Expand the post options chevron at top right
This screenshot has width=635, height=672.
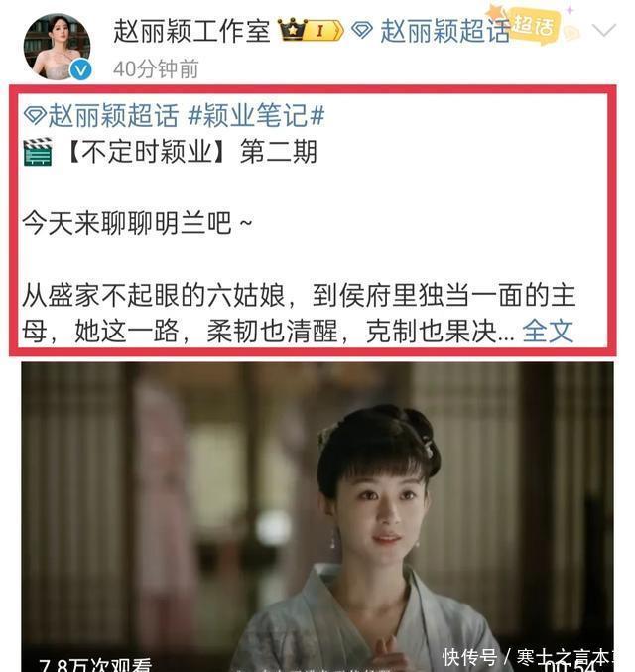pos(603,30)
